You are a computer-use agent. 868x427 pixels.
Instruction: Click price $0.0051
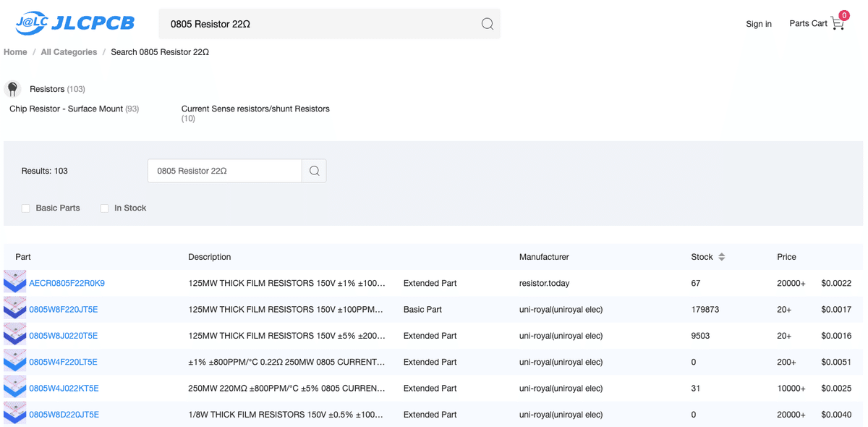pos(836,362)
